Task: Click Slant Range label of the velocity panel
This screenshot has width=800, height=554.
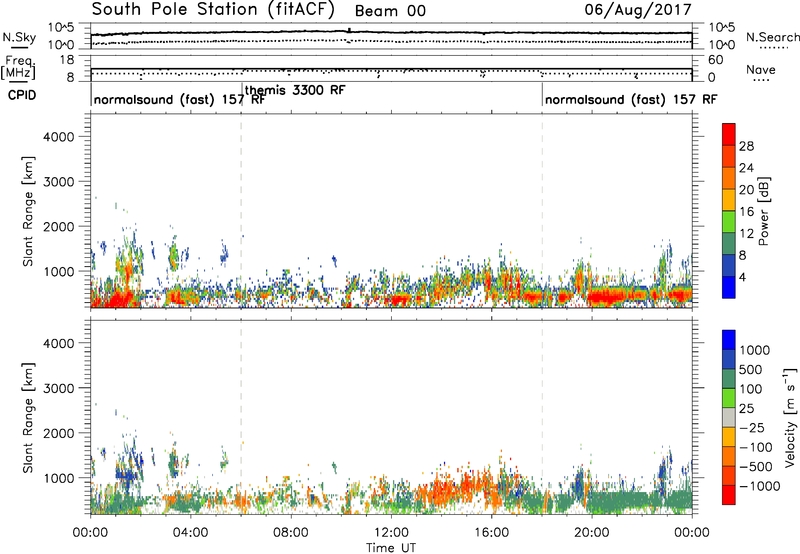Action: [29, 417]
